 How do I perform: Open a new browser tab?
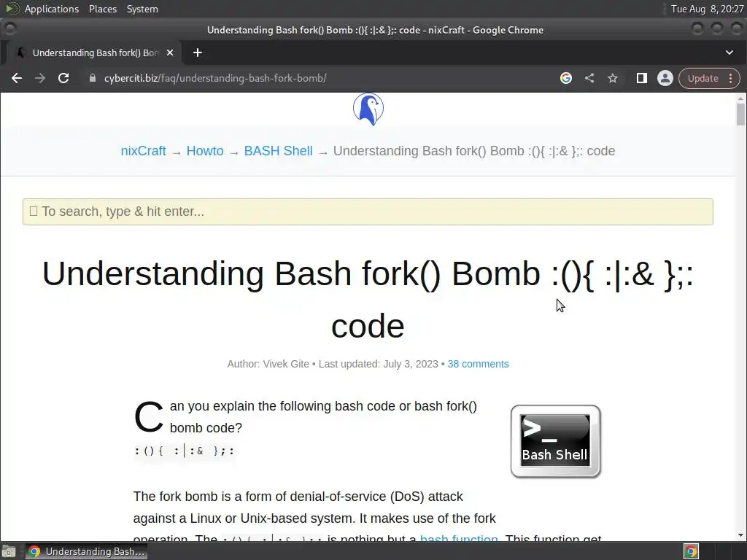click(198, 52)
